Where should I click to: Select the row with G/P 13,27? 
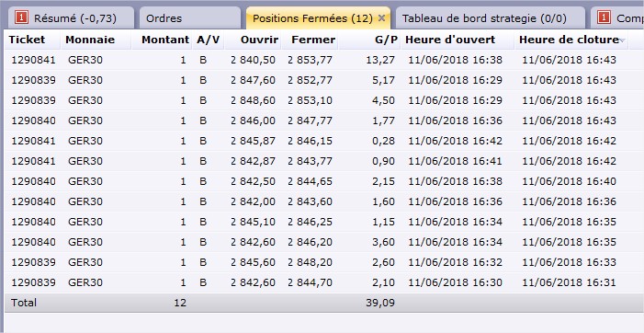coord(316,60)
